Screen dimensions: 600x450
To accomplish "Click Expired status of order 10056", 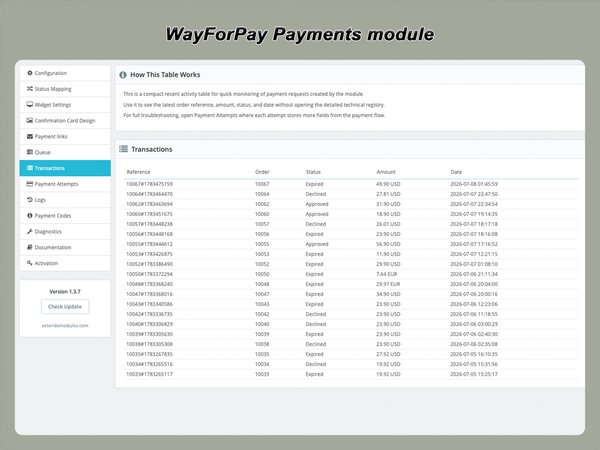I will [314, 234].
